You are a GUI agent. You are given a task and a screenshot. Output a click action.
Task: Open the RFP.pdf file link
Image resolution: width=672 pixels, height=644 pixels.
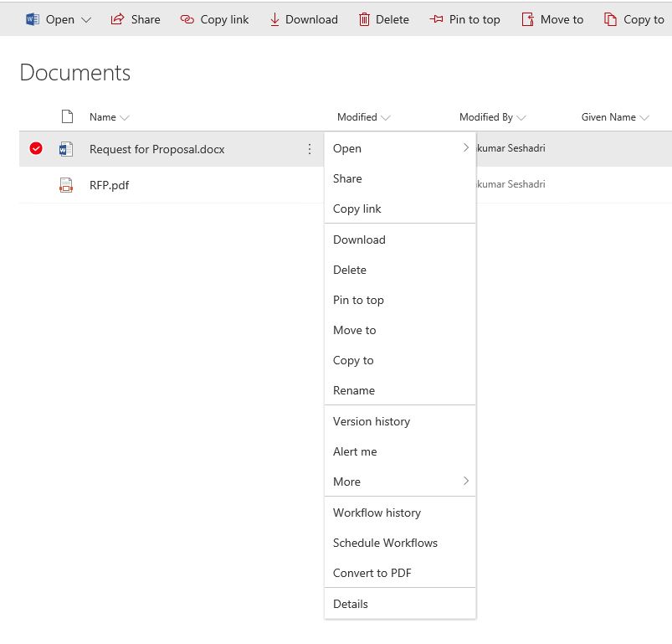pos(110,184)
